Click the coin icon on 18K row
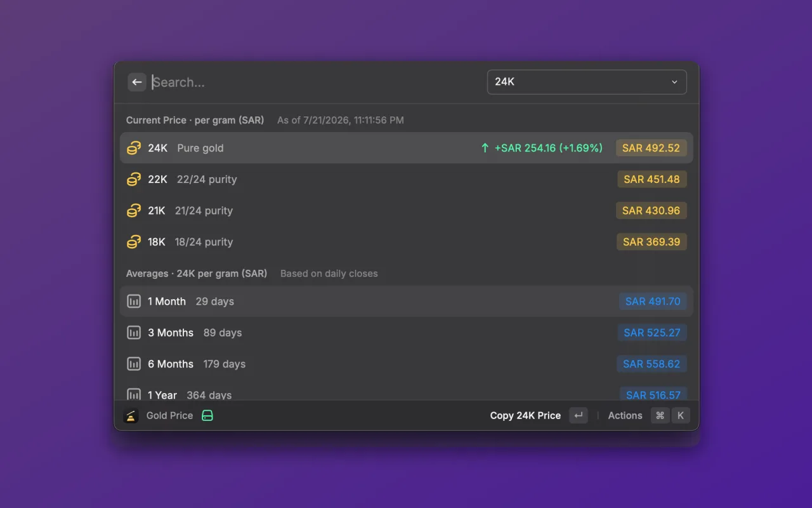Image resolution: width=812 pixels, height=508 pixels. click(134, 242)
